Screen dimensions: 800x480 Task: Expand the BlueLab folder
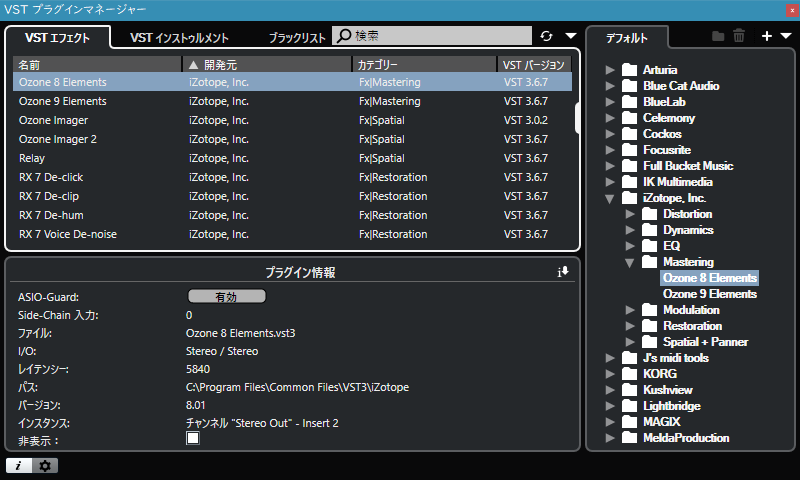tap(610, 102)
